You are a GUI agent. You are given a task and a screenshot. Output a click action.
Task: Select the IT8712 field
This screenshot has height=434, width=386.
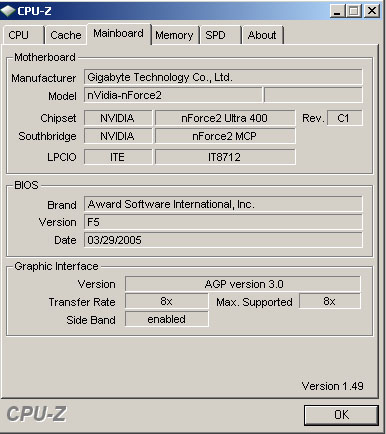tap(225, 157)
